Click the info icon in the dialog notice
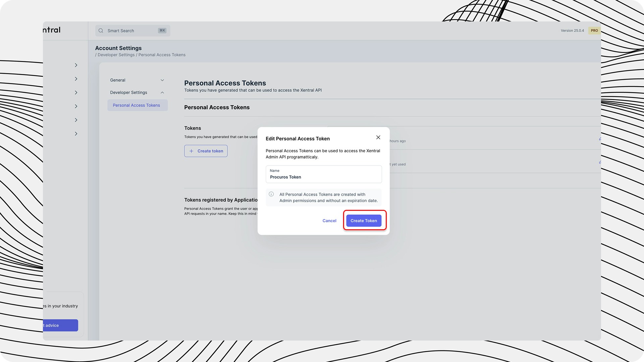Viewport: 644px width, 362px height. (271, 194)
